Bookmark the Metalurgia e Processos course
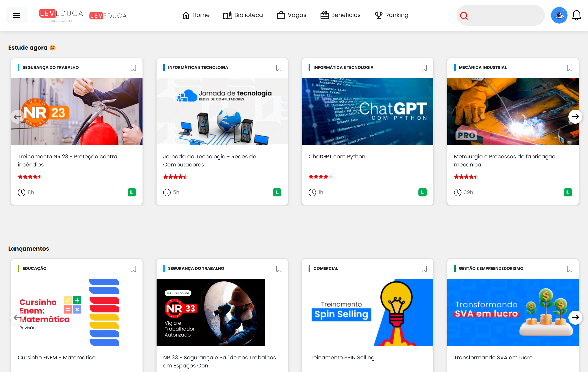The width and height of the screenshot is (588, 372). tap(569, 68)
